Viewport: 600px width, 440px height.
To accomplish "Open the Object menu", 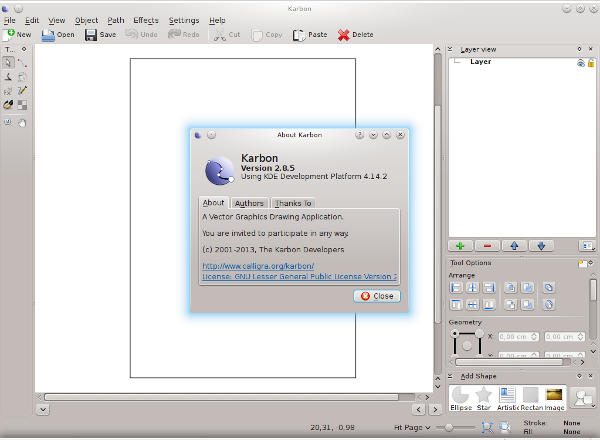I will pos(86,20).
